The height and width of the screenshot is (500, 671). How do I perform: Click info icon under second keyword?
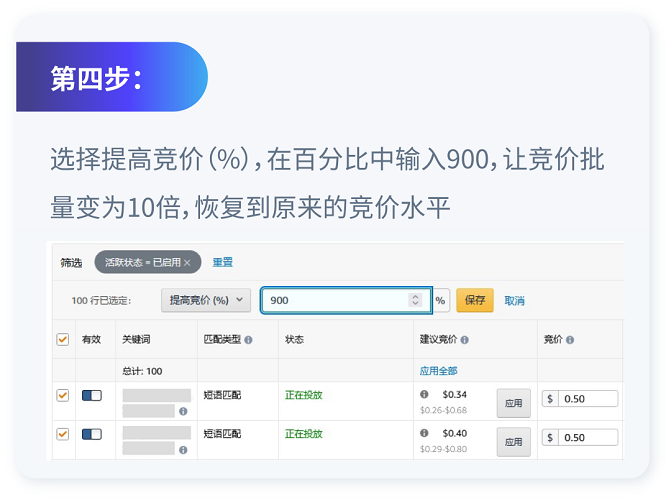click(183, 450)
